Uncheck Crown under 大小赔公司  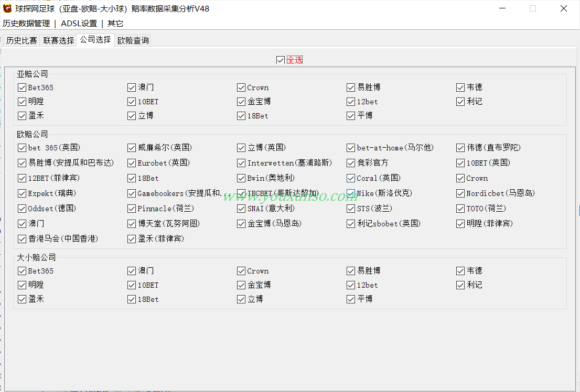(x=241, y=271)
